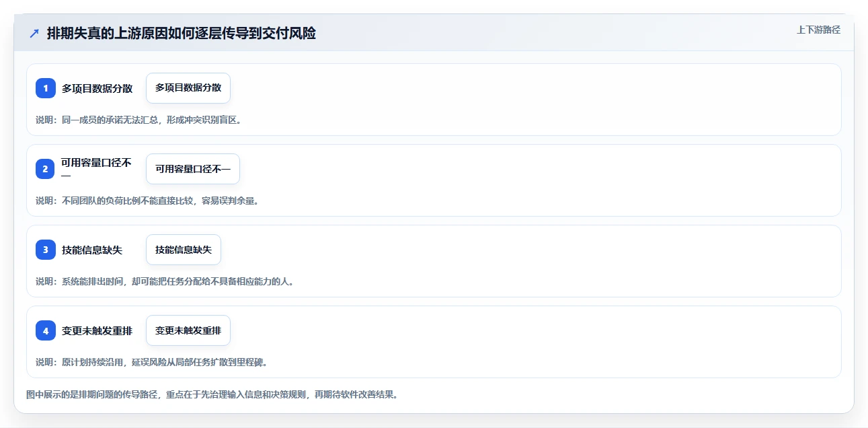Image resolution: width=868 pixels, height=428 pixels.
Task: Click the plain 技能信息缺失 heading text
Action: 92,250
